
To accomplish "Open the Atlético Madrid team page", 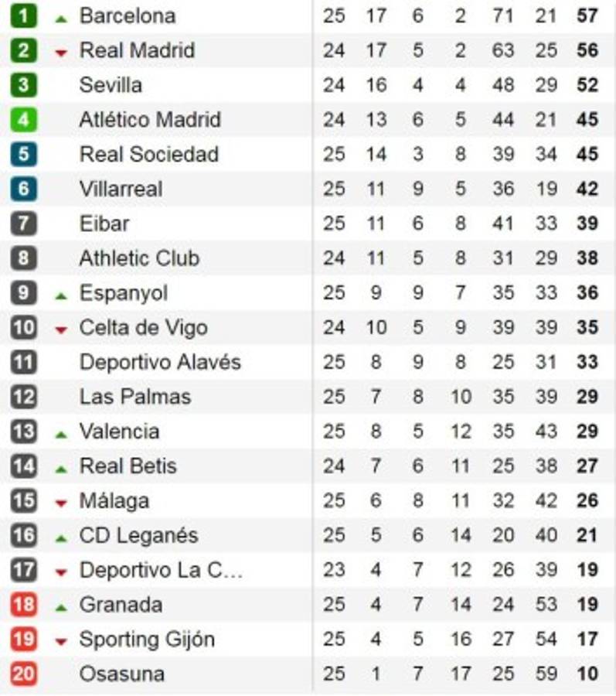I will pos(150,120).
